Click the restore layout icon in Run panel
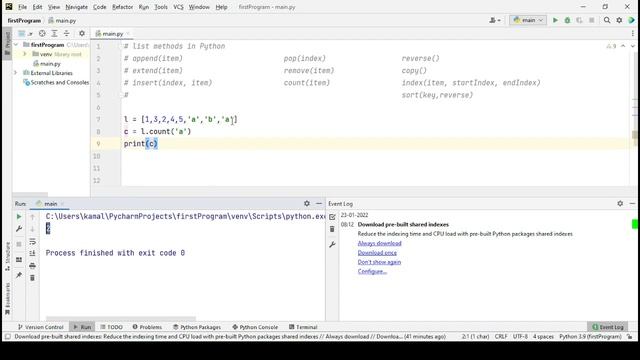The width and height of the screenshot is (640, 360). coord(19,260)
